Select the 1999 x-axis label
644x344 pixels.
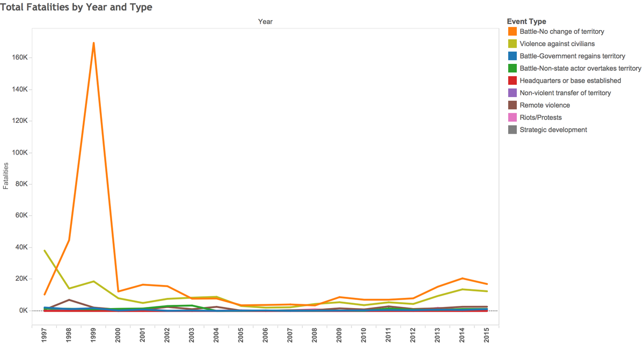(94, 335)
